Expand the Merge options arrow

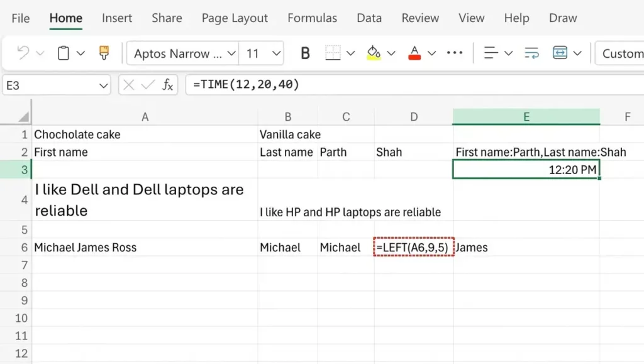(x=577, y=53)
